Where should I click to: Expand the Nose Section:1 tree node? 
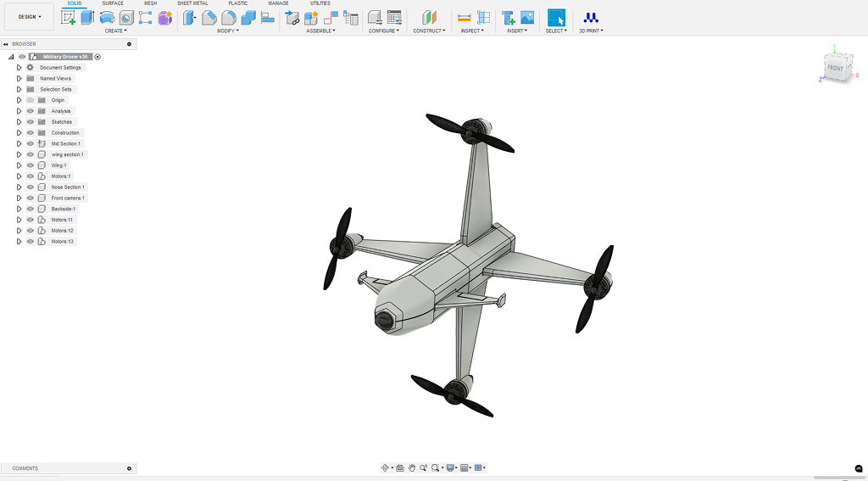pos(19,187)
